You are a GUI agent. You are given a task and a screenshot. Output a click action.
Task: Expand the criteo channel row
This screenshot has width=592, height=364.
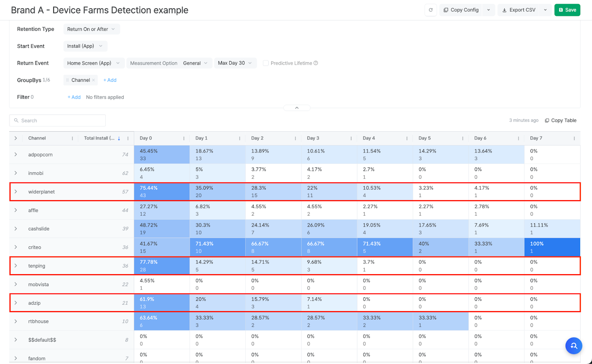point(16,247)
